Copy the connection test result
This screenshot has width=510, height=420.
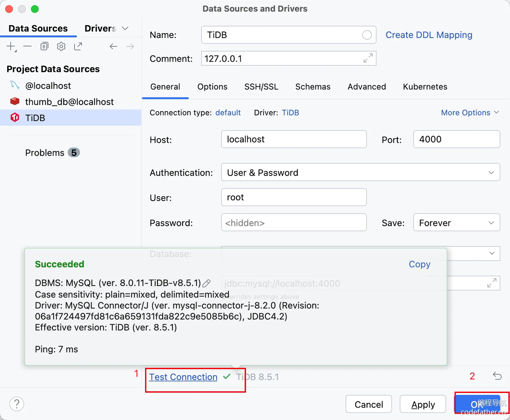click(x=420, y=264)
